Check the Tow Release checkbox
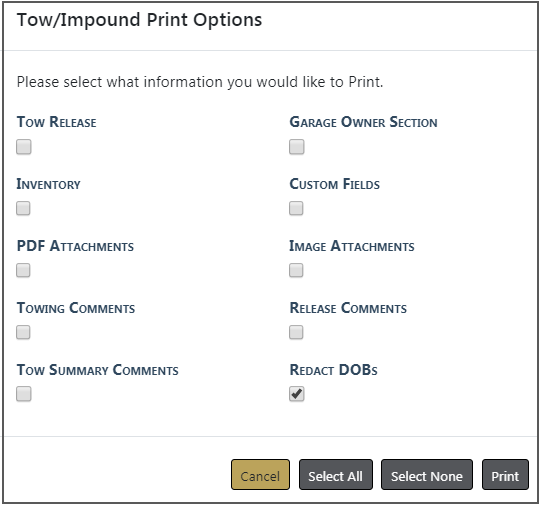Viewport: 539px width, 505px height. 24,147
